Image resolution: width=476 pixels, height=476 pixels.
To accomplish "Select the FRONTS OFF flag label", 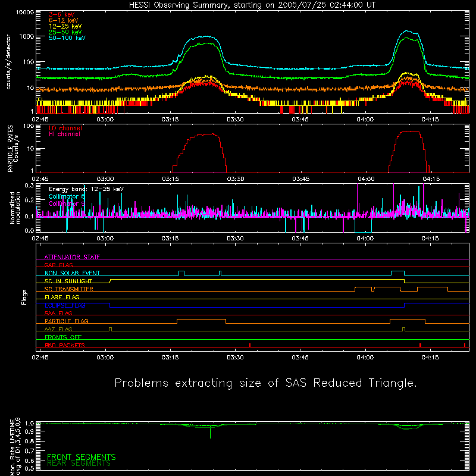I will 63,337.
